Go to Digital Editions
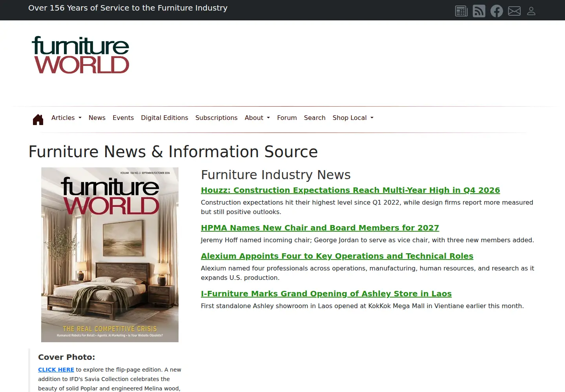 (164, 118)
